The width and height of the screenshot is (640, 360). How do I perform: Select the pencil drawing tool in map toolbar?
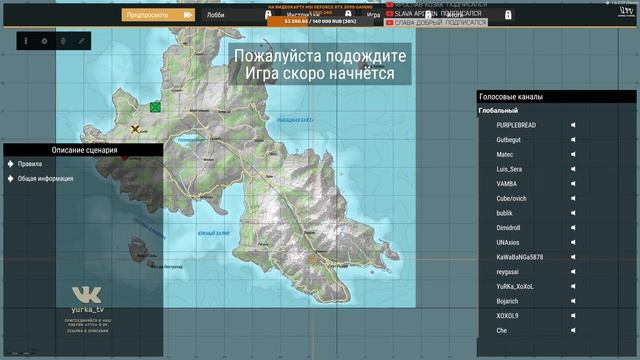(82, 41)
